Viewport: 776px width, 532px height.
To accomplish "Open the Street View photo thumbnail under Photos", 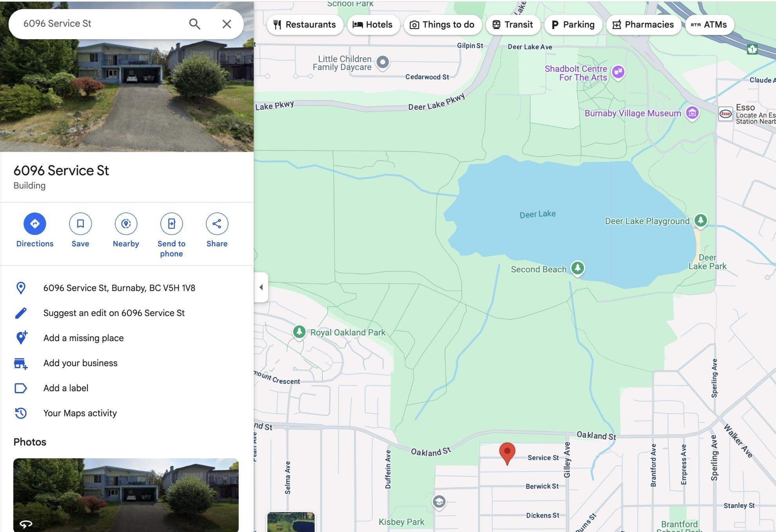I will [x=126, y=495].
